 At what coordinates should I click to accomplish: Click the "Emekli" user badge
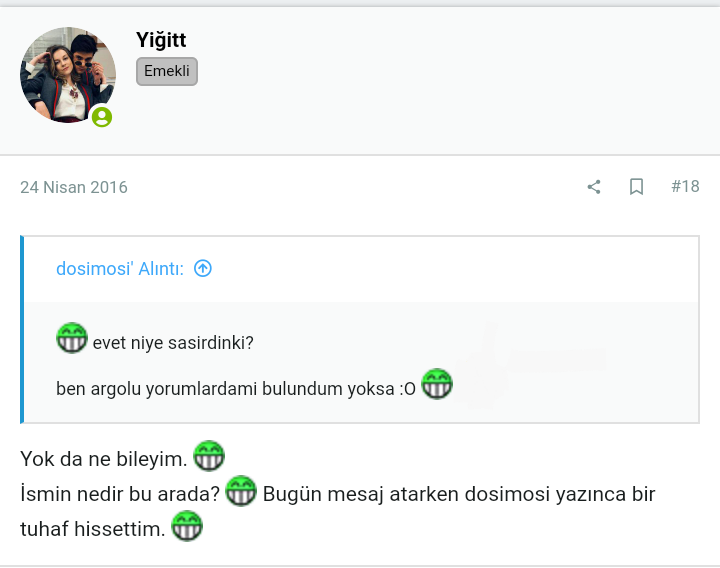coord(167,71)
